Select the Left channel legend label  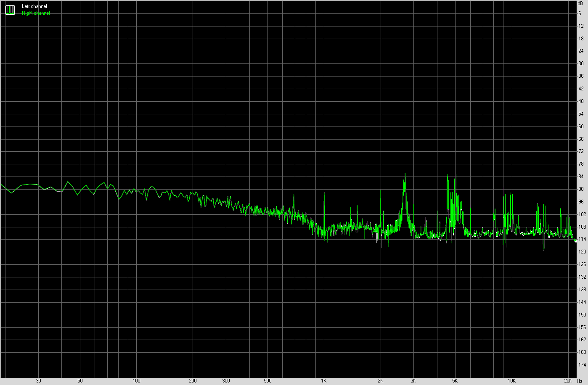click(x=34, y=6)
